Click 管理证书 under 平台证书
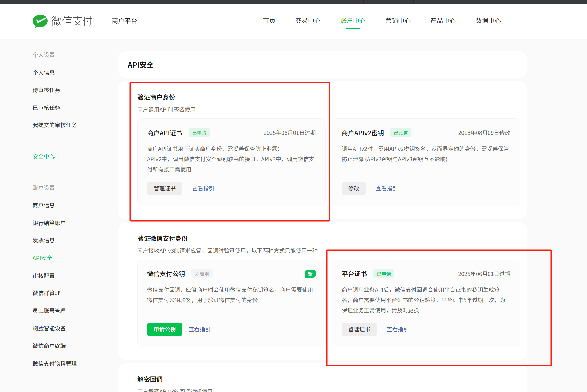The width and height of the screenshot is (587, 392). click(x=359, y=329)
